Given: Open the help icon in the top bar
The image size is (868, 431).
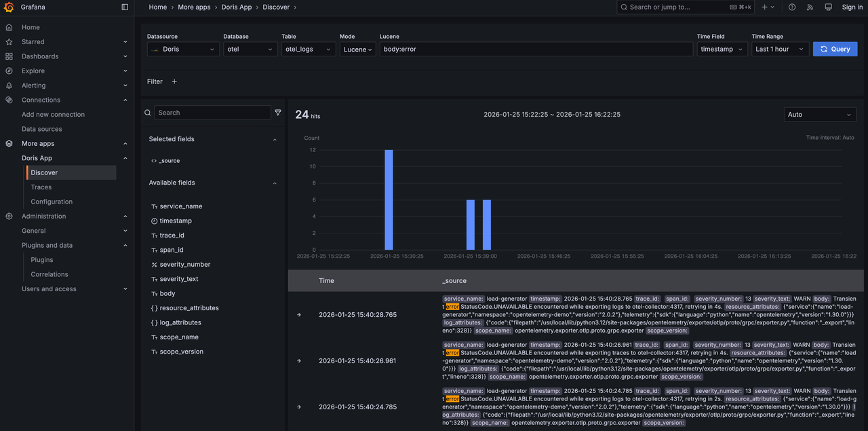Looking at the screenshot, I should [x=791, y=7].
